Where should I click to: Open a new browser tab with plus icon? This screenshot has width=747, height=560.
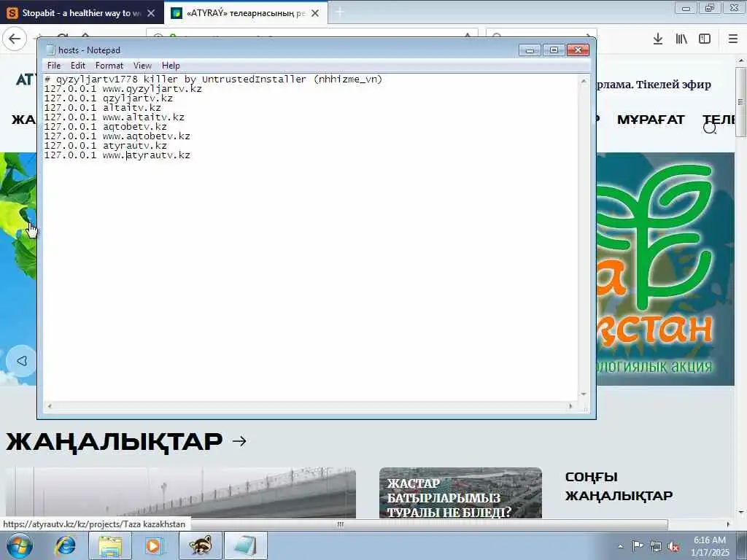point(340,13)
